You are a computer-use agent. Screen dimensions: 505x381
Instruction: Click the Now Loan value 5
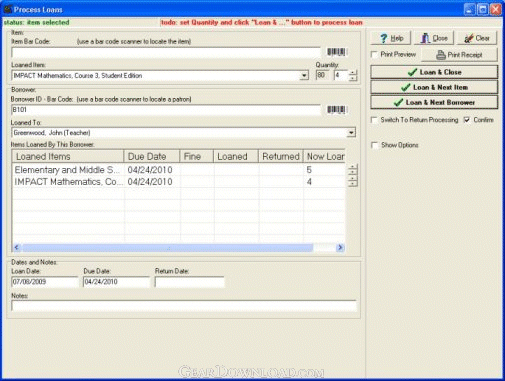click(309, 170)
